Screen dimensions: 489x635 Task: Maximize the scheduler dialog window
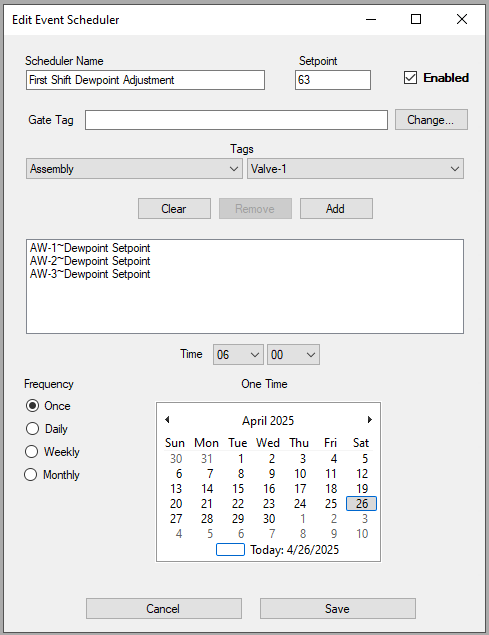click(416, 19)
